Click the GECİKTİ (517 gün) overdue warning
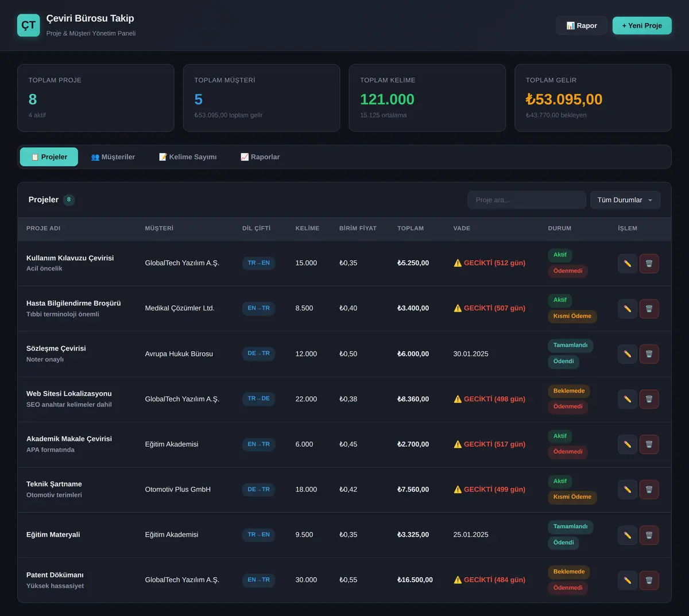The width and height of the screenshot is (689, 616). [x=489, y=444]
